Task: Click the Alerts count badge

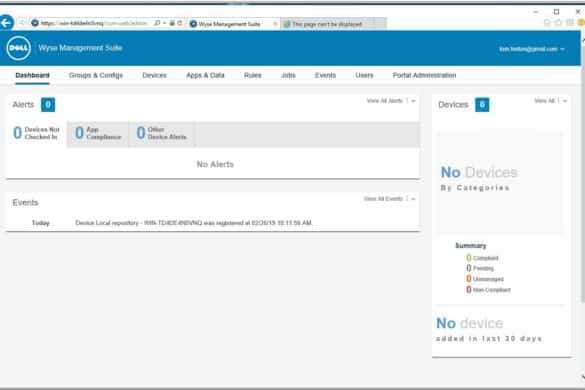Action: [48, 104]
